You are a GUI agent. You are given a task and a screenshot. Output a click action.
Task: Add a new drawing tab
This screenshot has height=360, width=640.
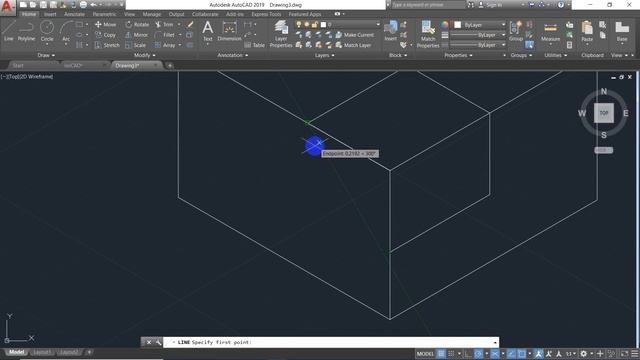[170, 65]
